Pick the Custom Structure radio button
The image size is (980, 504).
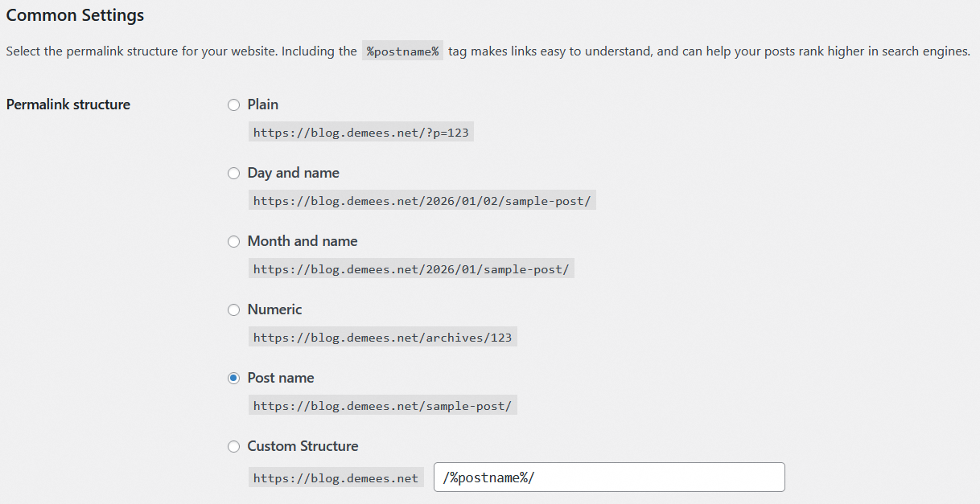click(233, 447)
